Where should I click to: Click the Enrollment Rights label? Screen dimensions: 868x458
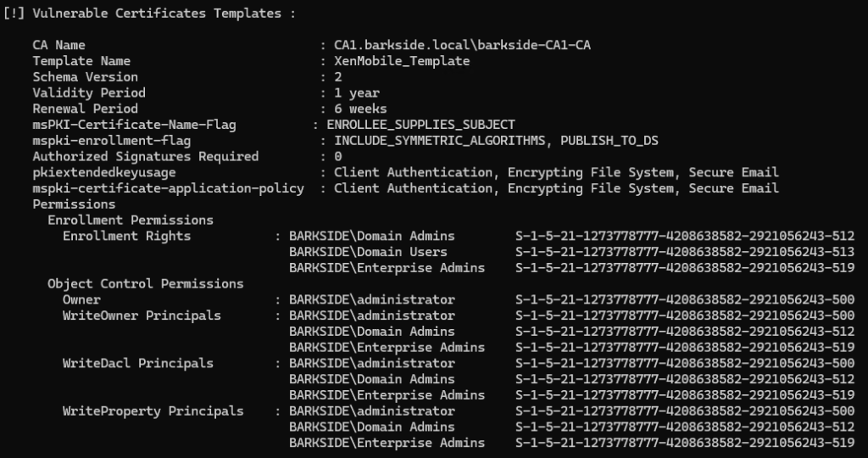tap(127, 236)
